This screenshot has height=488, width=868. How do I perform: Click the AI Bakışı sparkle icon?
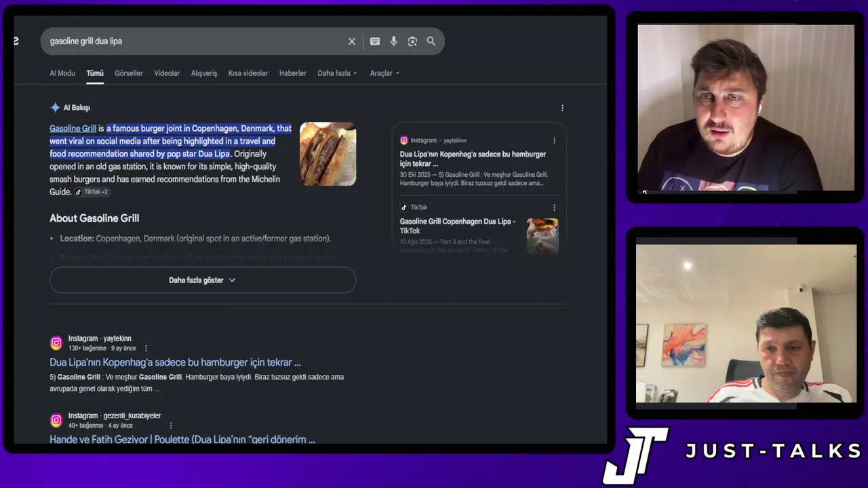[55, 108]
